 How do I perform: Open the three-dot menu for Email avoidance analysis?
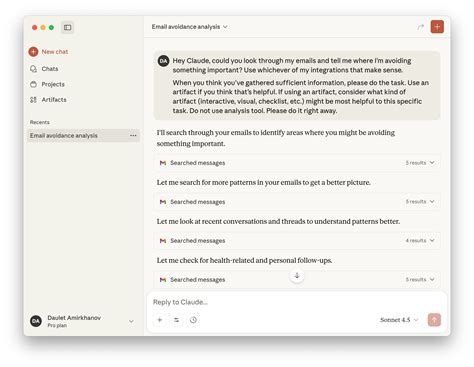pyautogui.click(x=133, y=136)
